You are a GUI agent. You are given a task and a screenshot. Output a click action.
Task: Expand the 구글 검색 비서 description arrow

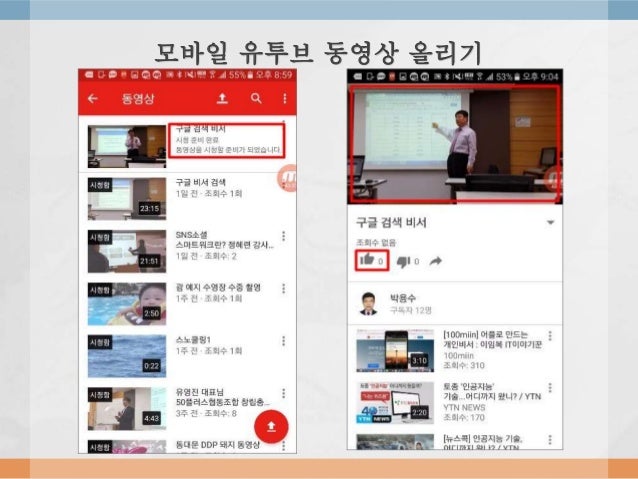coord(551,223)
